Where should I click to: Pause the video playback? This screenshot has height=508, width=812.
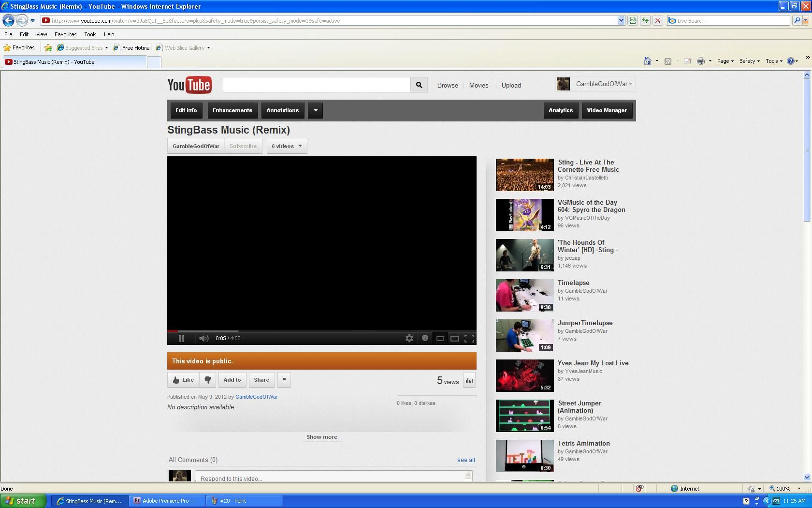pos(181,339)
